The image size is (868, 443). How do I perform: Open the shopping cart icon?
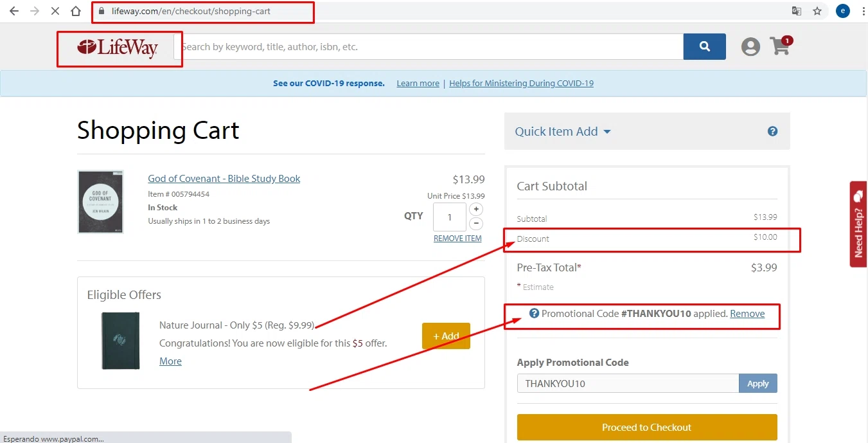(781, 46)
